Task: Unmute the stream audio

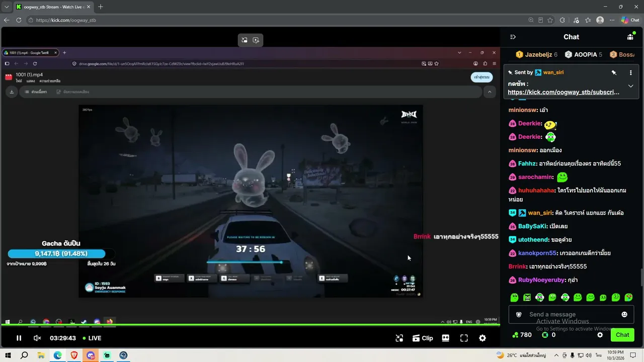Action: click(37, 338)
